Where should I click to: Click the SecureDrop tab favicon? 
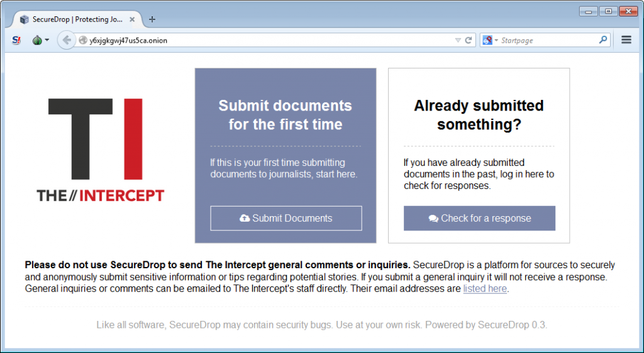pos(25,19)
